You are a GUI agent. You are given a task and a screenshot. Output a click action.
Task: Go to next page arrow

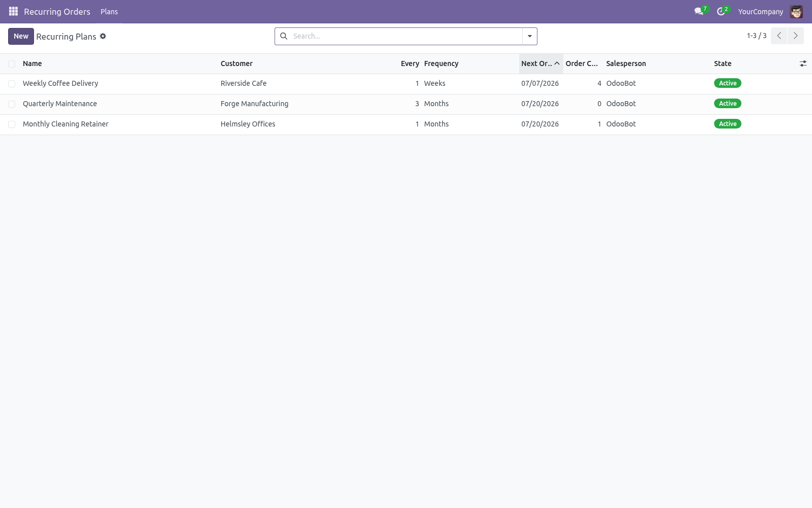point(795,36)
